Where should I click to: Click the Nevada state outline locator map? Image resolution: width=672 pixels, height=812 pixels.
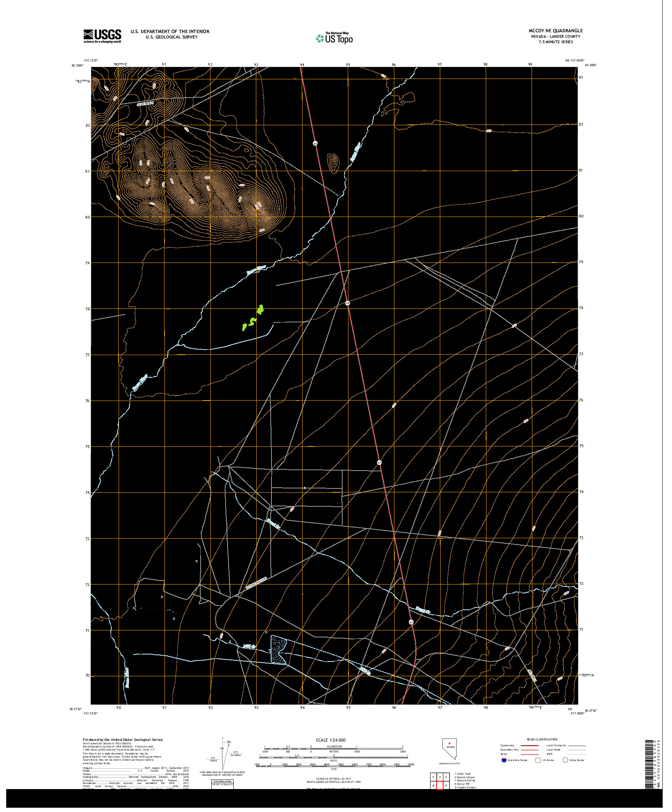pos(449,749)
